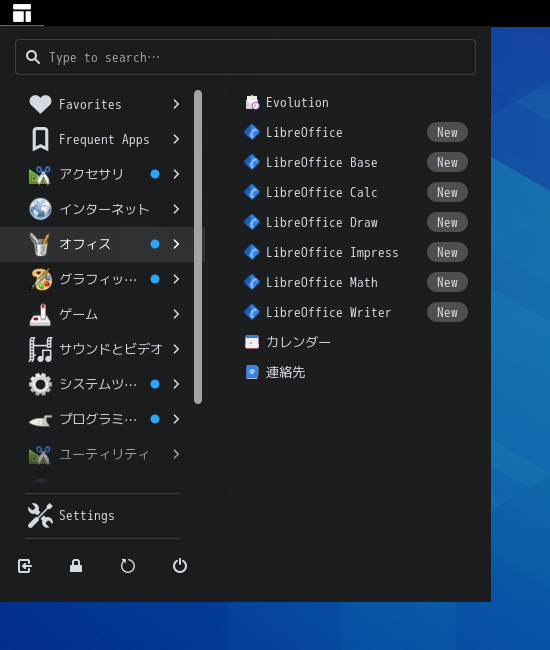Click the 連絡先 text label

pyautogui.click(x=286, y=372)
